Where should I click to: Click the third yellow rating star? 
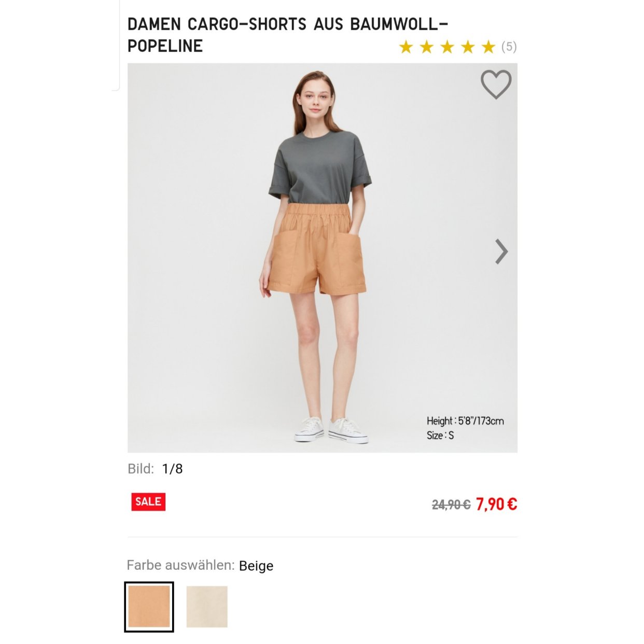click(x=447, y=47)
